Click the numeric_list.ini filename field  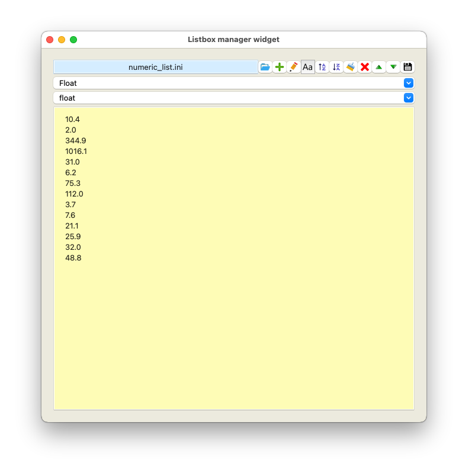[x=156, y=67]
